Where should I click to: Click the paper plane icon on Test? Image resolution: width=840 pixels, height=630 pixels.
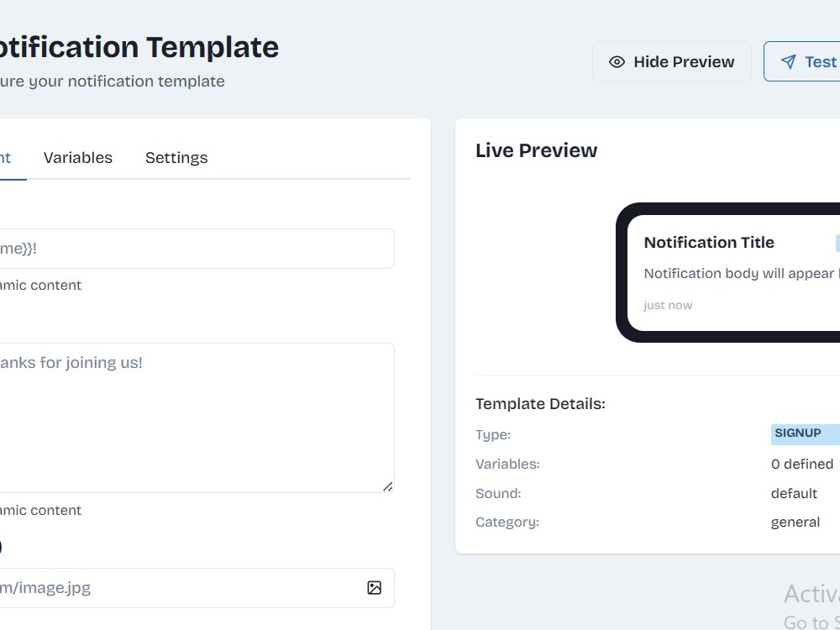click(788, 62)
